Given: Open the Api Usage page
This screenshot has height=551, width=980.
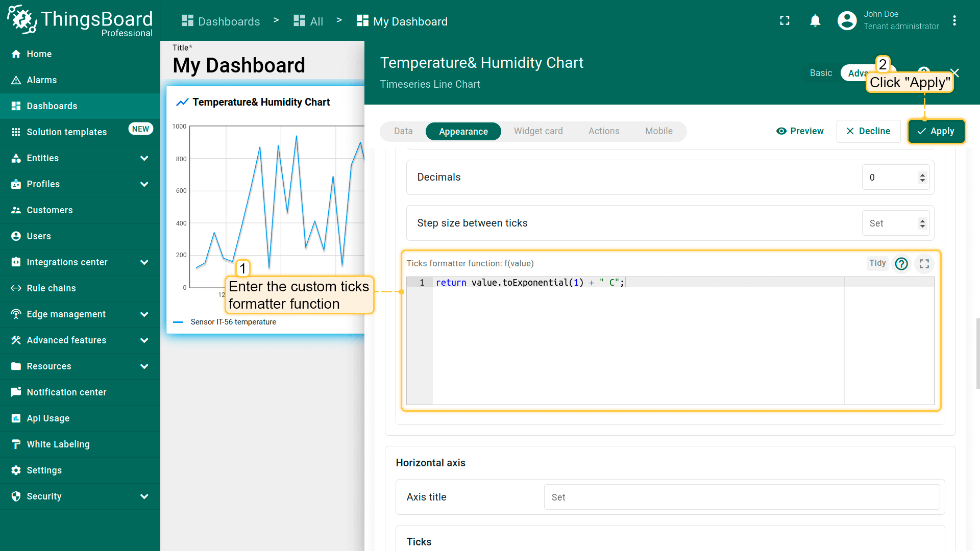Looking at the screenshot, I should pos(48,418).
